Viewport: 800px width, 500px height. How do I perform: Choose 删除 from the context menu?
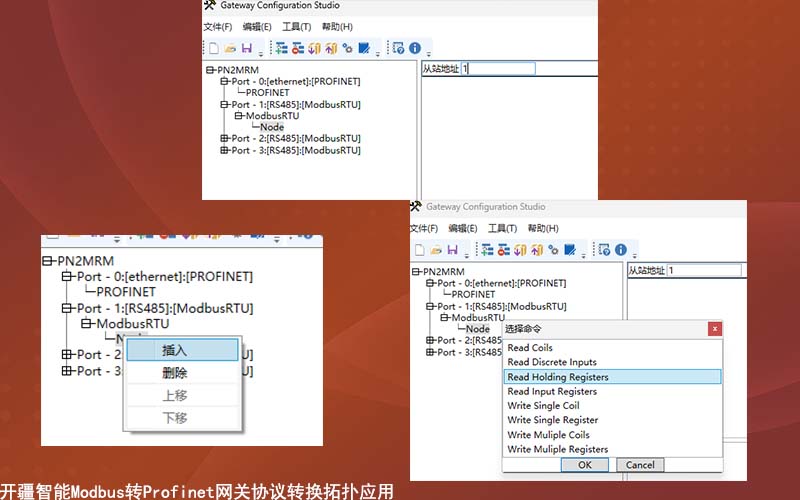[x=182, y=373]
